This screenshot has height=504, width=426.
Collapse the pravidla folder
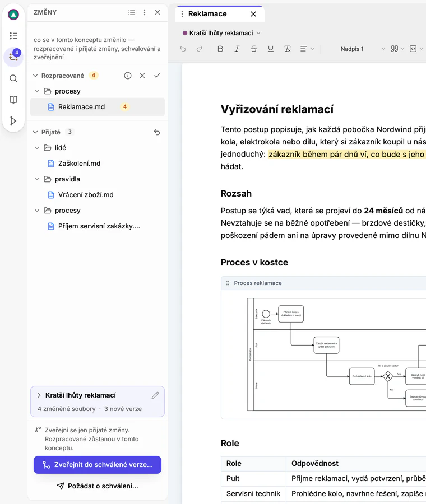(x=37, y=179)
